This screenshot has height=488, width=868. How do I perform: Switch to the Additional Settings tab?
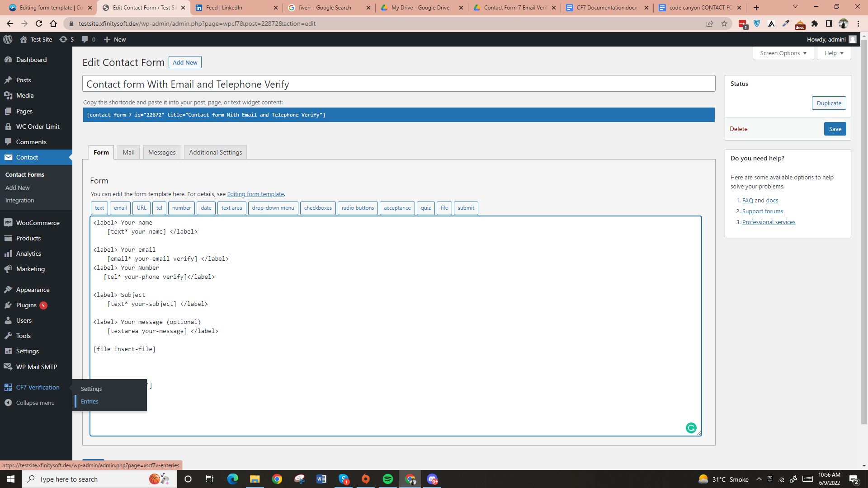pyautogui.click(x=215, y=152)
